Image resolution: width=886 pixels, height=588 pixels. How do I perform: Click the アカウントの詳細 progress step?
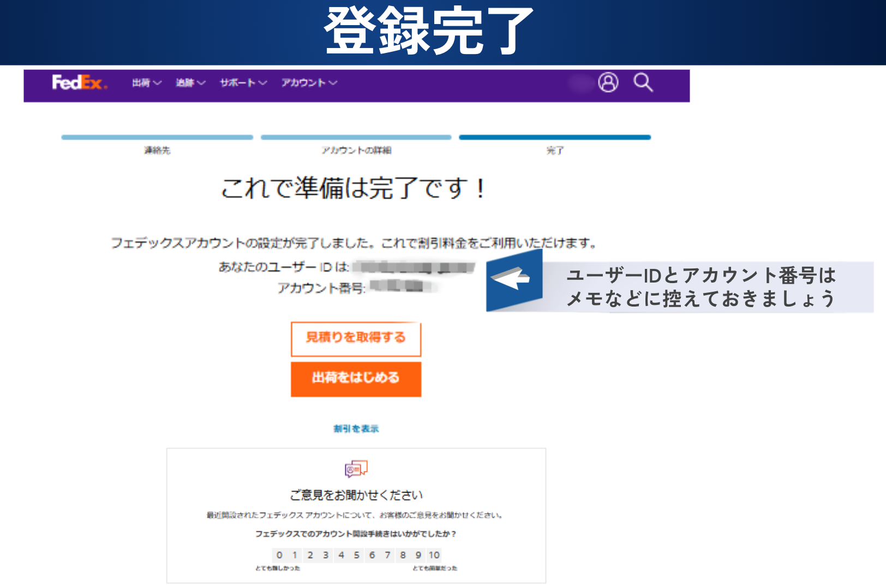[356, 145]
